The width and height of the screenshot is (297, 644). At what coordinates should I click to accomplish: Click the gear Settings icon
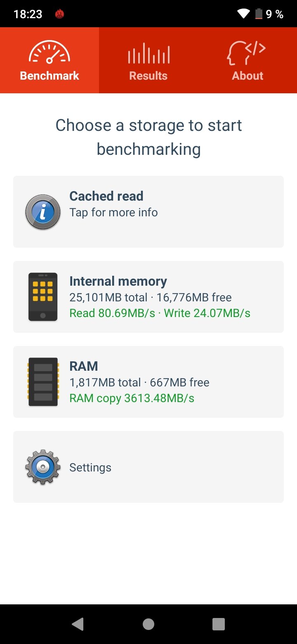pos(43,467)
